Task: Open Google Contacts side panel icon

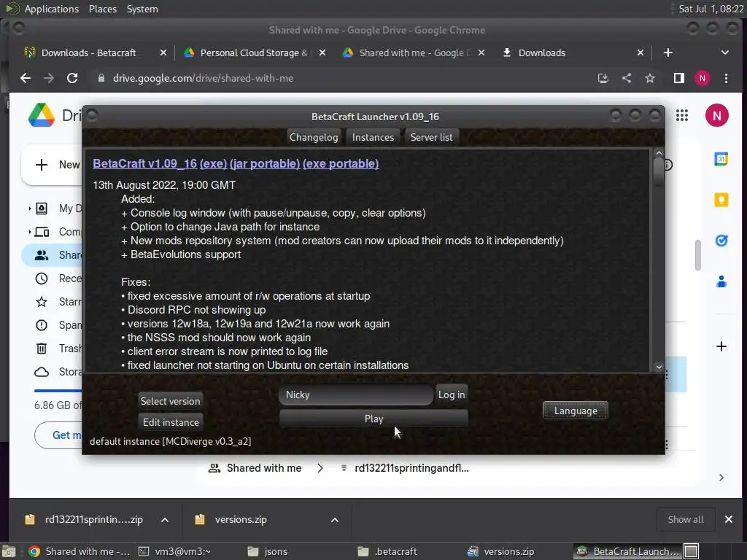Action: pos(721,281)
